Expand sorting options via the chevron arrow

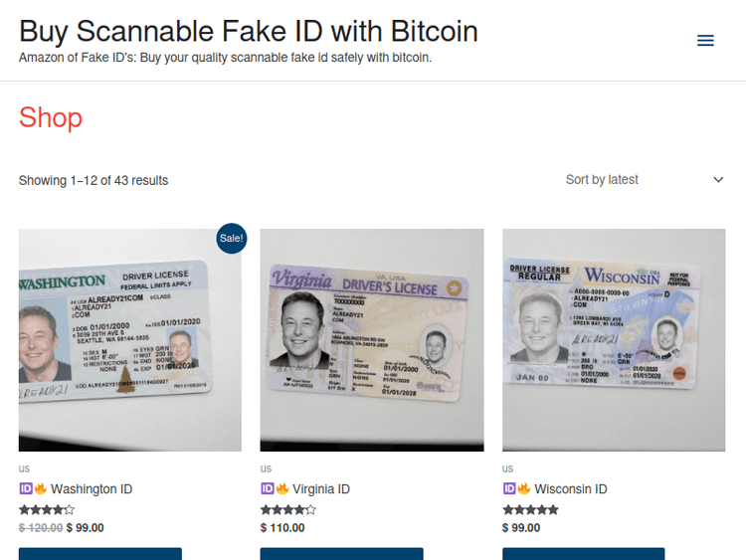(718, 180)
